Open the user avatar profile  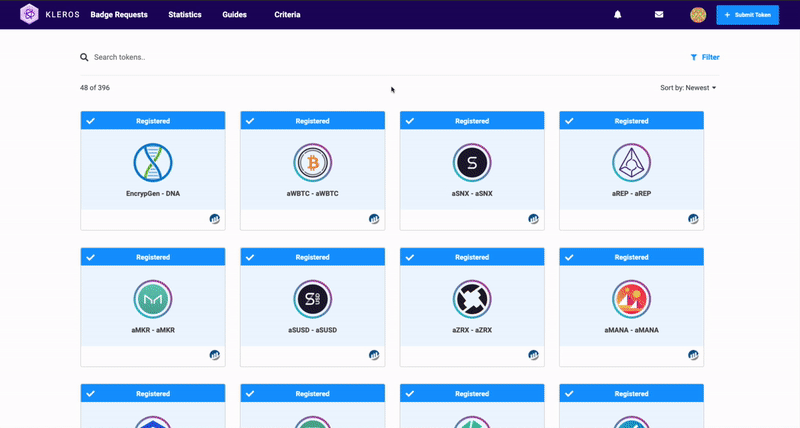tap(698, 15)
